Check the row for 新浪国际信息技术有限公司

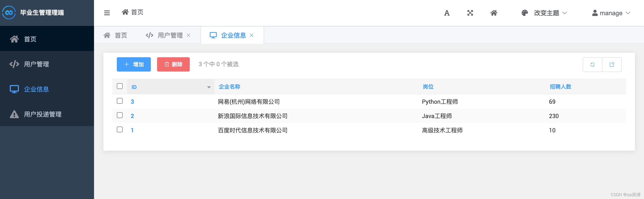120,115
